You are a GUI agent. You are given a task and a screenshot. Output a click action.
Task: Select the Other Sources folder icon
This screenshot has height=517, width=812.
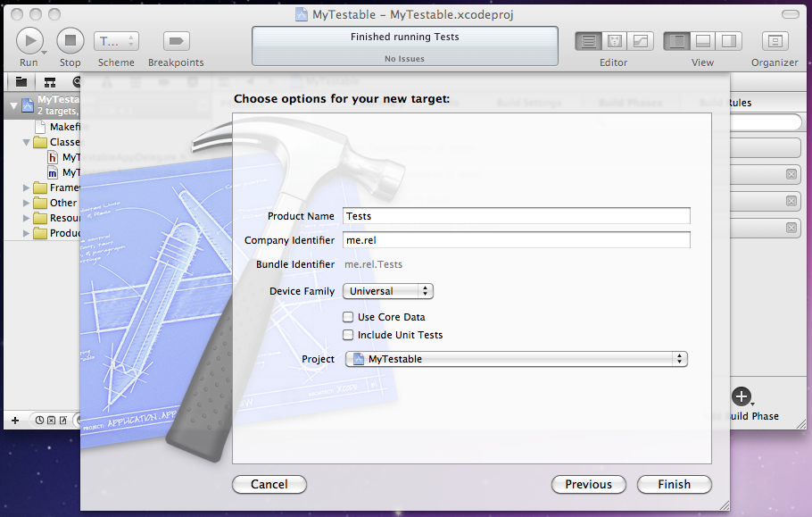(40, 203)
